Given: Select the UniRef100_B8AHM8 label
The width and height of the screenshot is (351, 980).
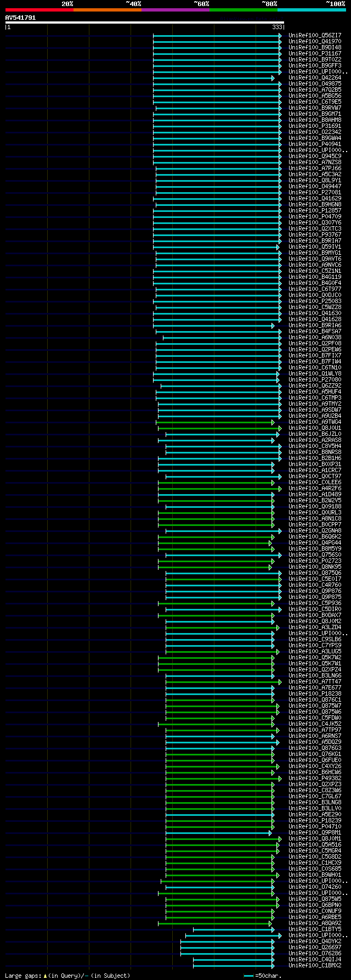Looking at the screenshot, I should [315, 120].
